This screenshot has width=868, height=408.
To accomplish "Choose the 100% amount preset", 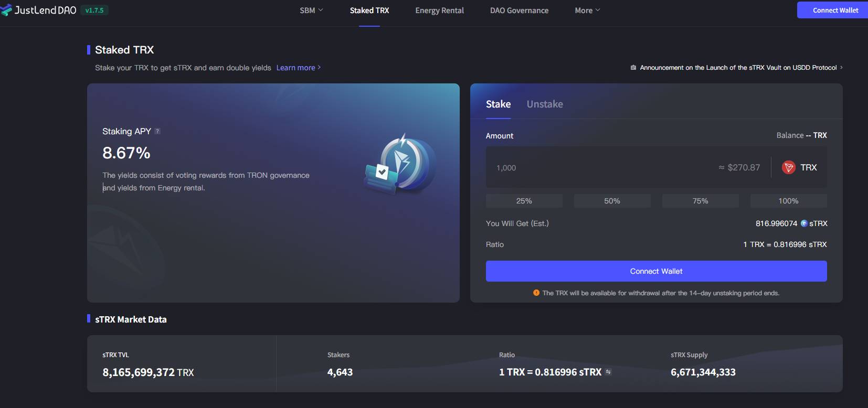I will tap(788, 201).
